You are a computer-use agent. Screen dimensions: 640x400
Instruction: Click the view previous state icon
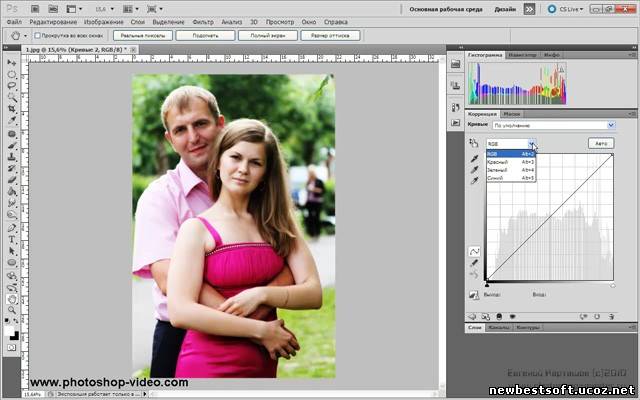click(x=584, y=316)
